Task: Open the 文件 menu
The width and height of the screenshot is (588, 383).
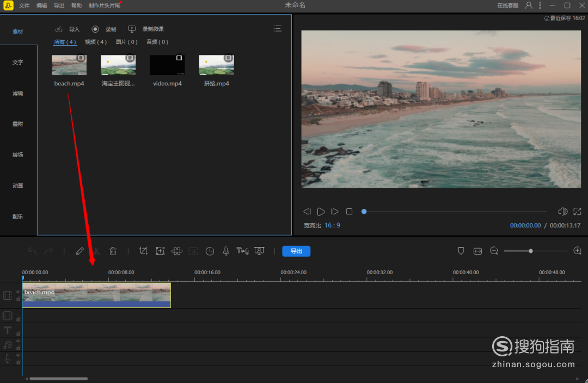Action: pos(24,5)
